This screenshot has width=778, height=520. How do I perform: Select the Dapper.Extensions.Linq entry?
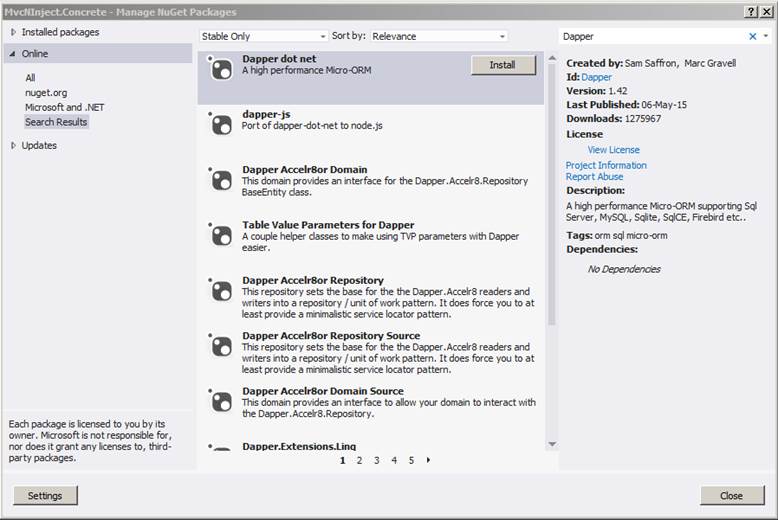click(x=299, y=446)
